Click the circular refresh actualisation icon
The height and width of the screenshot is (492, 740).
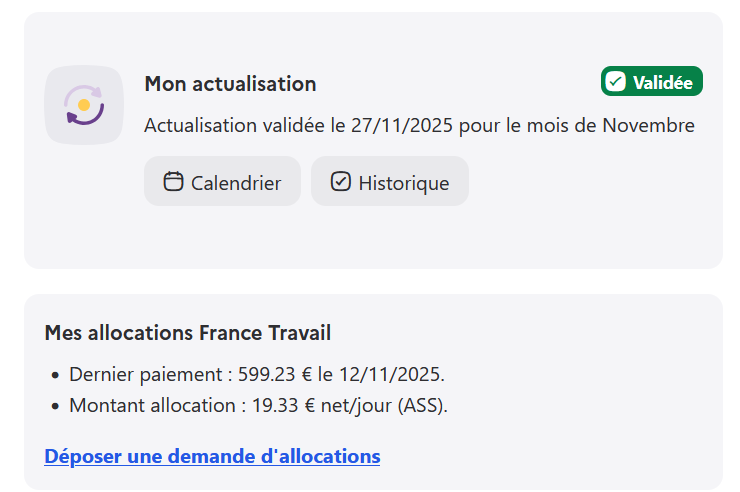point(84,105)
